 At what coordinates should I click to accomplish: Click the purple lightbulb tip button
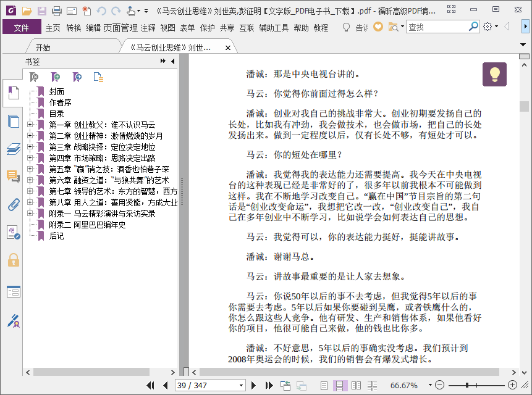(494, 74)
